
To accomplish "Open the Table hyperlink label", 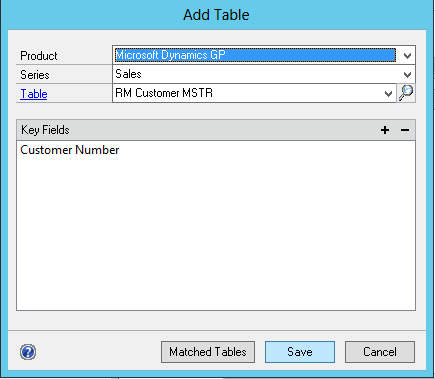I will point(34,94).
